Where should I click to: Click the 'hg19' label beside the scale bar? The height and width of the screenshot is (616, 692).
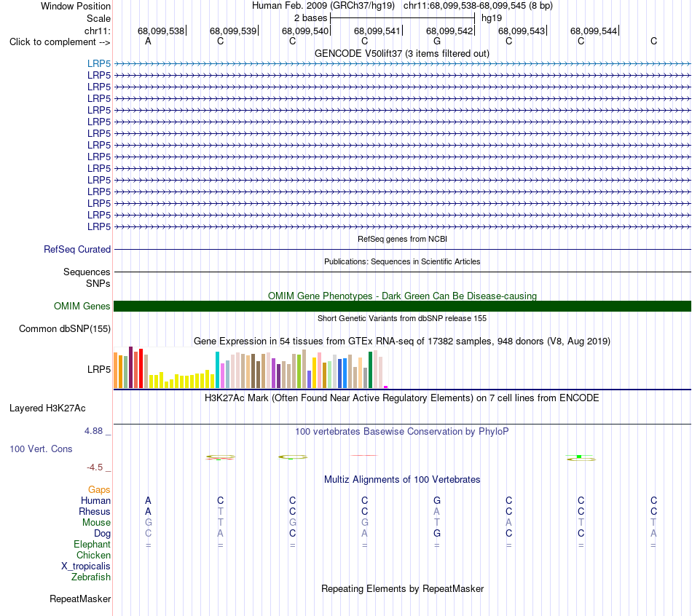point(492,18)
